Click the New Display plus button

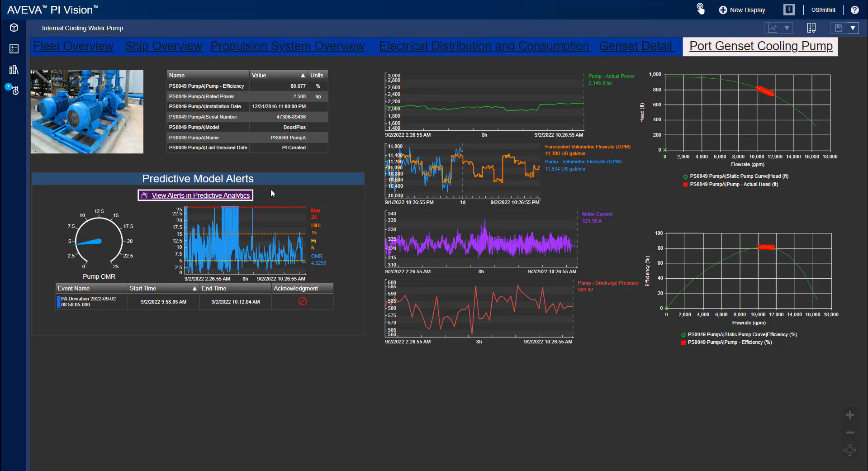click(742, 10)
